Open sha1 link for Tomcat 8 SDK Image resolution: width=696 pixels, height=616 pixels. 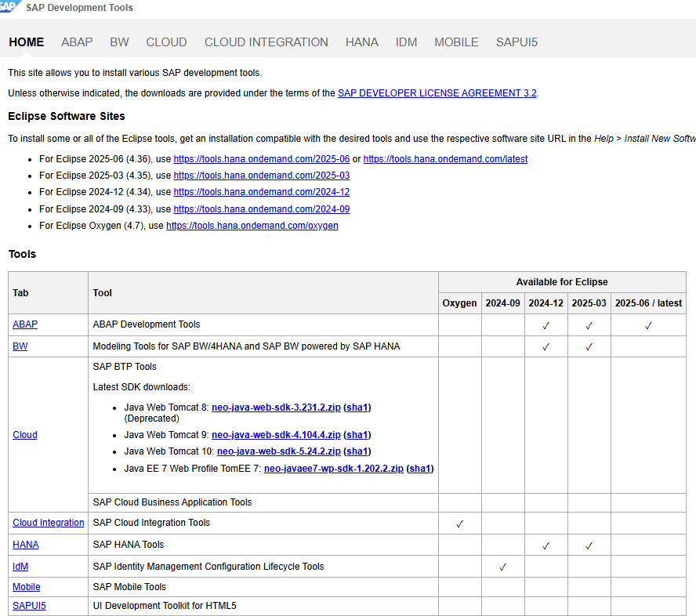pyautogui.click(x=357, y=408)
